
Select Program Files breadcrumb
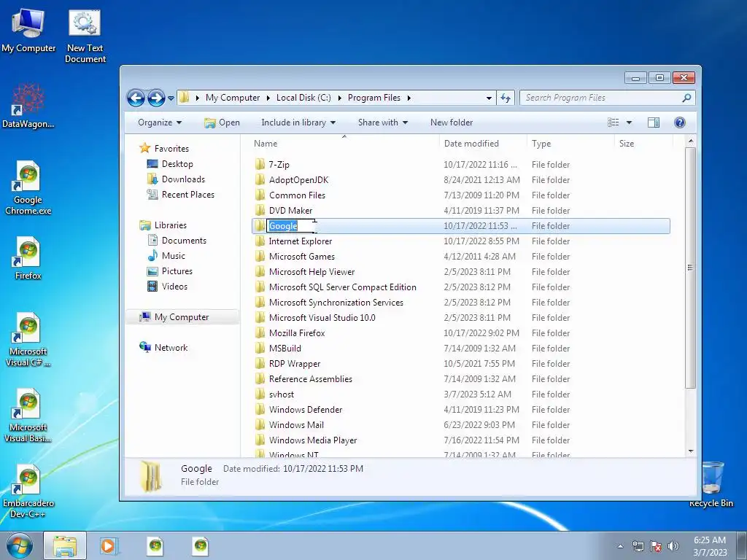point(374,98)
